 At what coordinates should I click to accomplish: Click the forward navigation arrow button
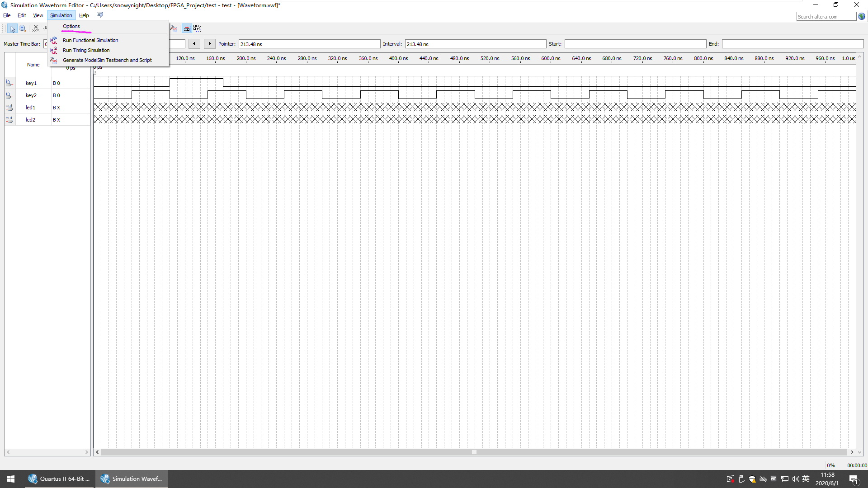pyautogui.click(x=209, y=43)
